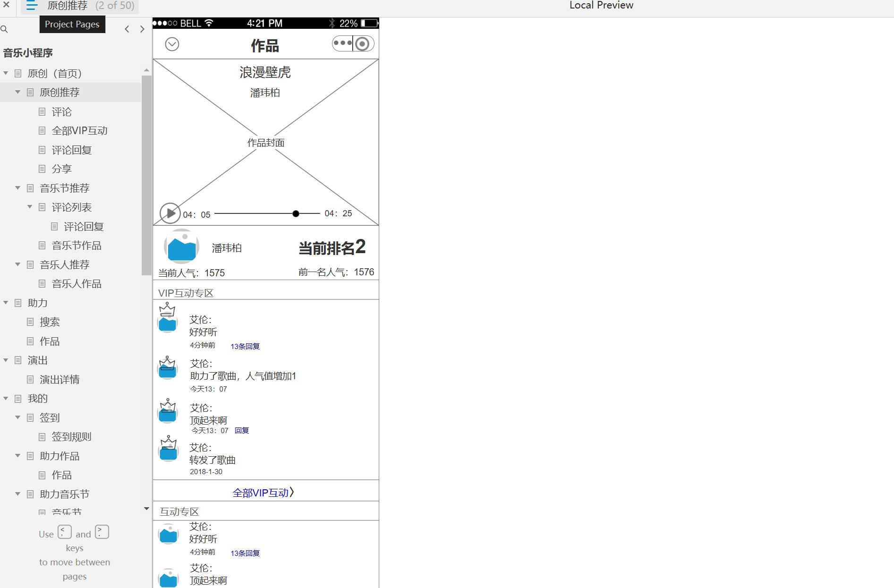This screenshot has height=588, width=894.
Task: Play the song with play button
Action: click(x=170, y=213)
